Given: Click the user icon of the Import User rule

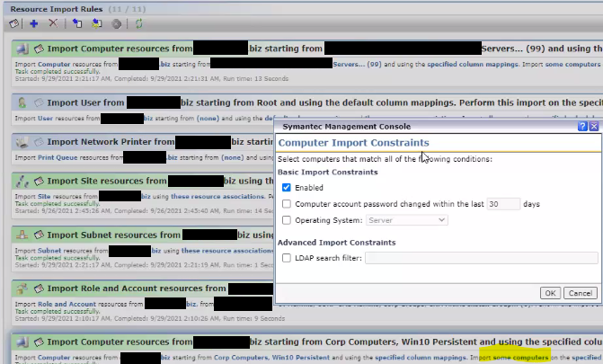Looking at the screenshot, I should [22, 102].
